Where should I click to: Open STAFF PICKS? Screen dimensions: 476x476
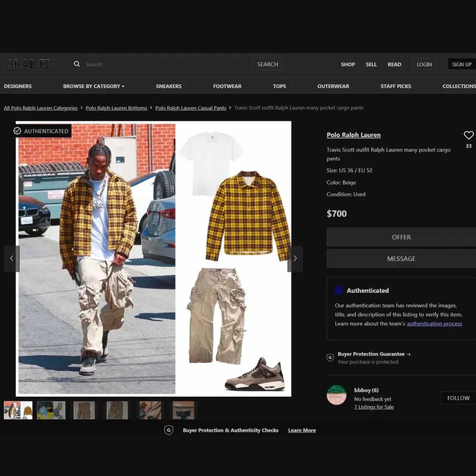(396, 86)
